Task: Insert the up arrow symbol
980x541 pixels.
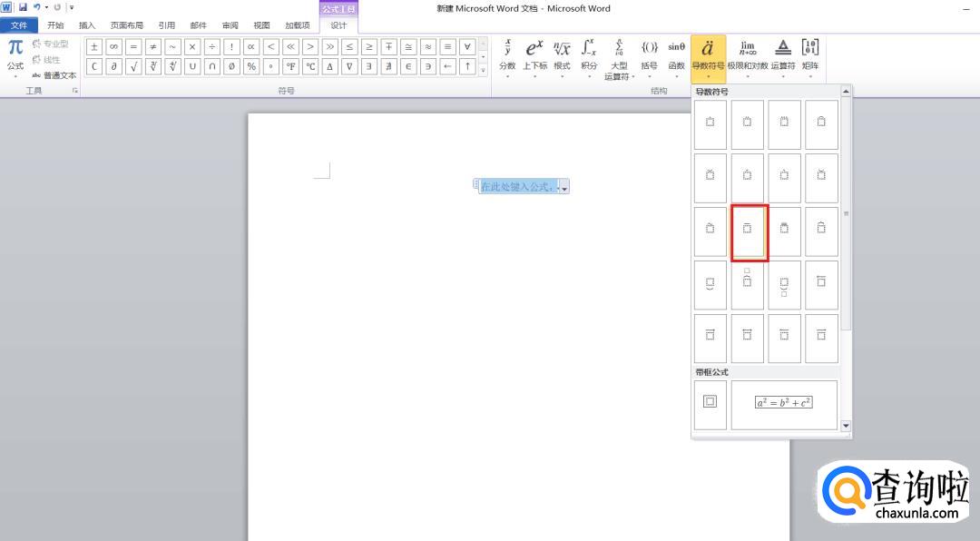Action: point(467,66)
